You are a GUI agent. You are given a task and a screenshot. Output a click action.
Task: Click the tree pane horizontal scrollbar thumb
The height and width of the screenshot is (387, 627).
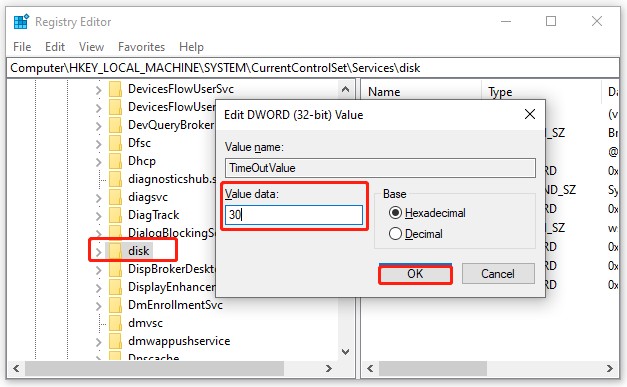pos(154,368)
